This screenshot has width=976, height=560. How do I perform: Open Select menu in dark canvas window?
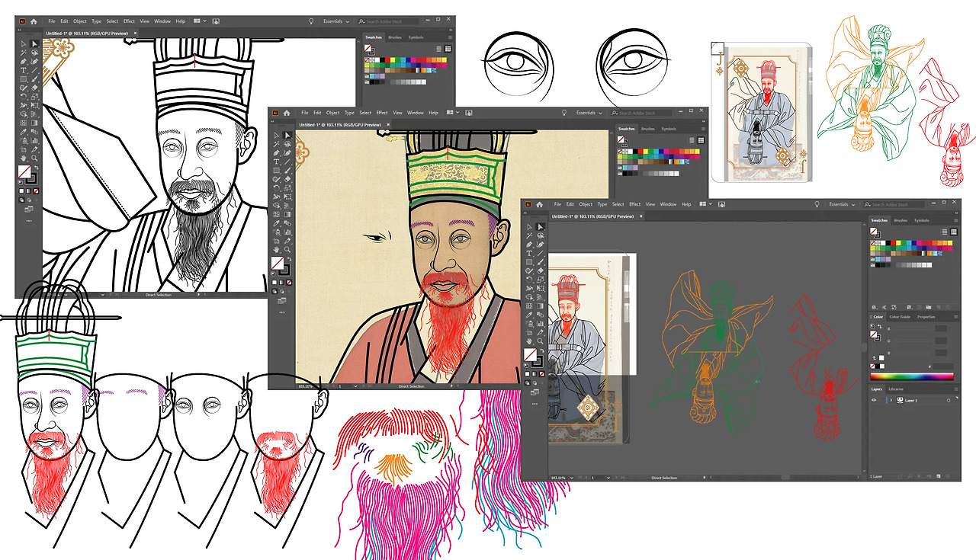(x=618, y=204)
